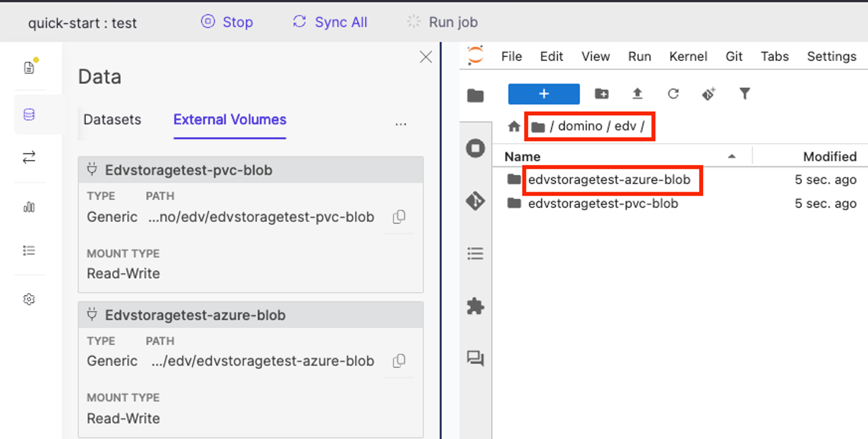Open the resource usage chart icon
Viewport: 868px width, 439px height.
(x=29, y=207)
